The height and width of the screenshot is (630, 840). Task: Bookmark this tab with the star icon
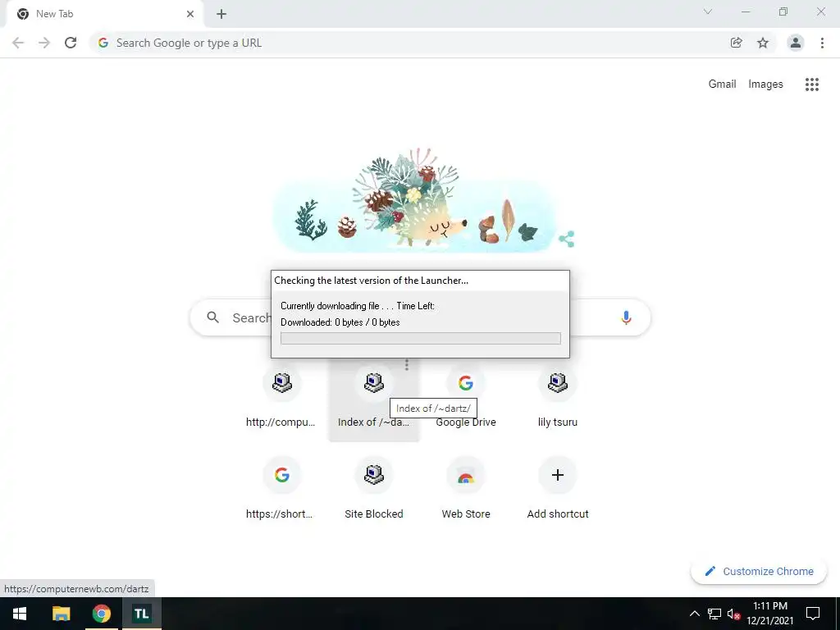(763, 43)
